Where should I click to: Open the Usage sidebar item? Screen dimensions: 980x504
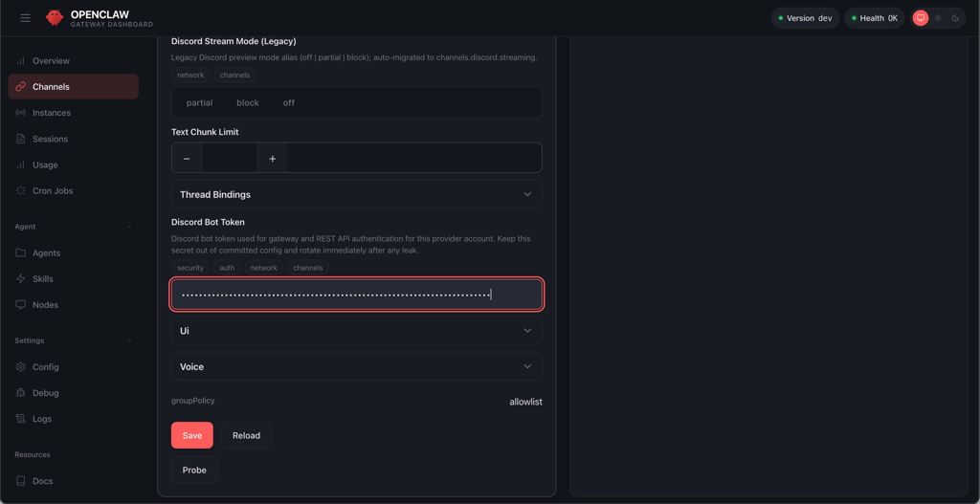coord(73,164)
